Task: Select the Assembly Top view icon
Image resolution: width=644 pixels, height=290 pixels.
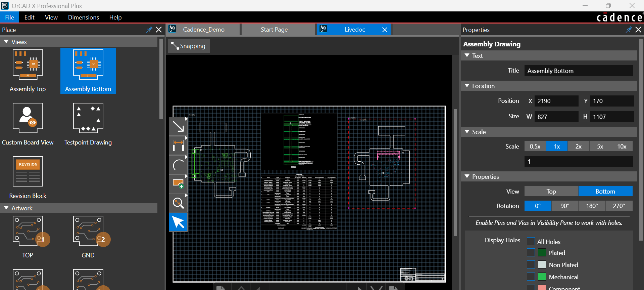Action: pyautogui.click(x=28, y=64)
